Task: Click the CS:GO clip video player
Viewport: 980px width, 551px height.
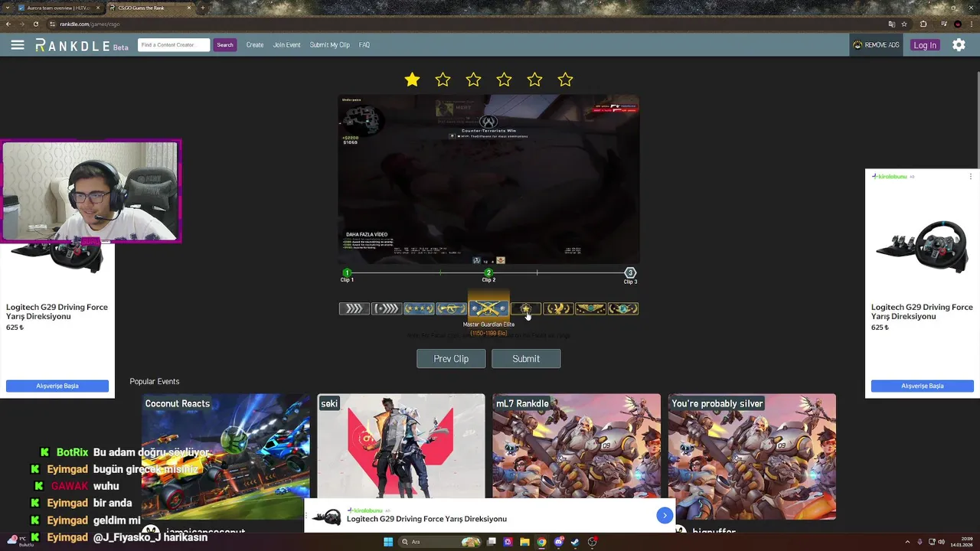Action: click(488, 180)
